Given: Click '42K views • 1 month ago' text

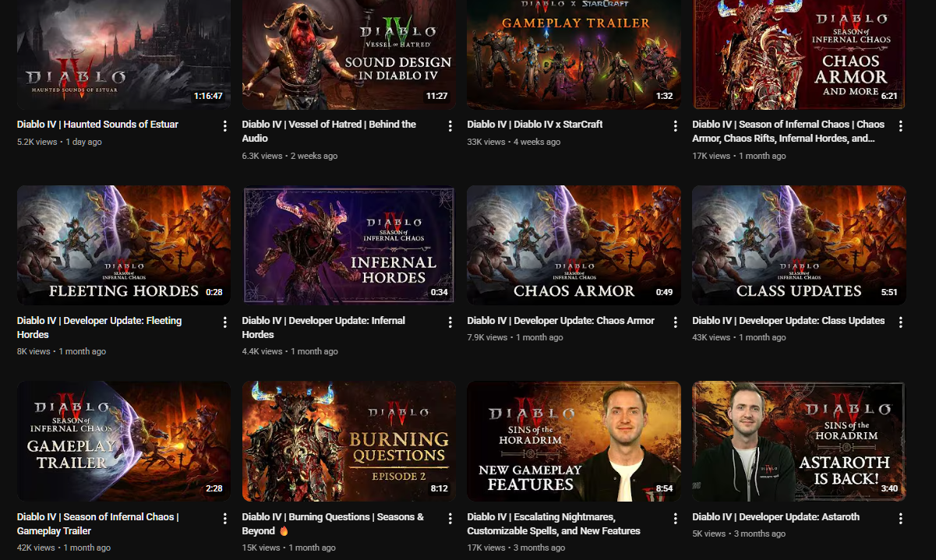Looking at the screenshot, I should click(x=64, y=548).
